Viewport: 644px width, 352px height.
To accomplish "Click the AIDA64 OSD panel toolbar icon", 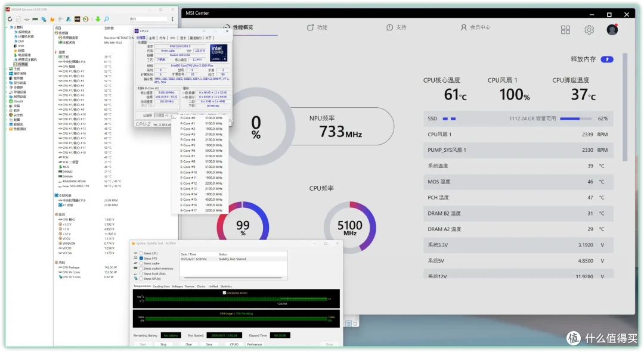I will click(77, 19).
